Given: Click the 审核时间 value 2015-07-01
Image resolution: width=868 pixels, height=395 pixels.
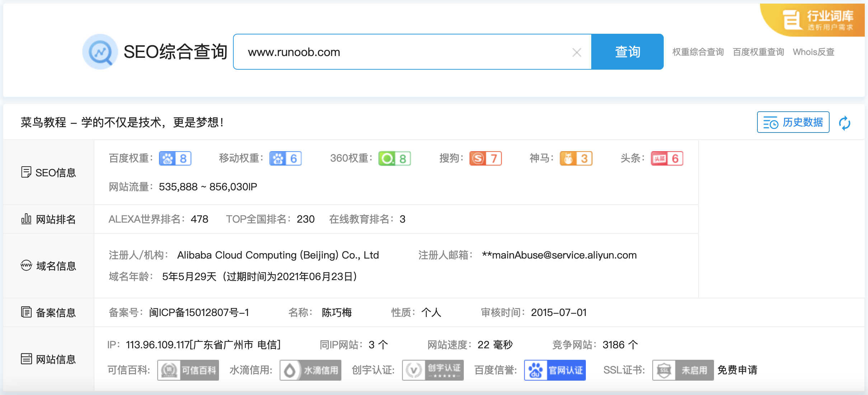Looking at the screenshot, I should (559, 312).
